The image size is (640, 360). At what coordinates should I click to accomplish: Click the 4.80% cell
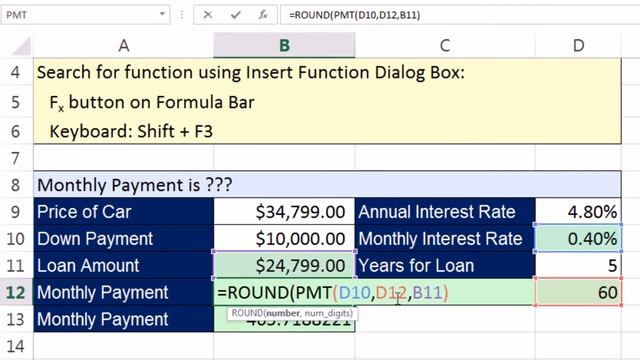tap(578, 212)
